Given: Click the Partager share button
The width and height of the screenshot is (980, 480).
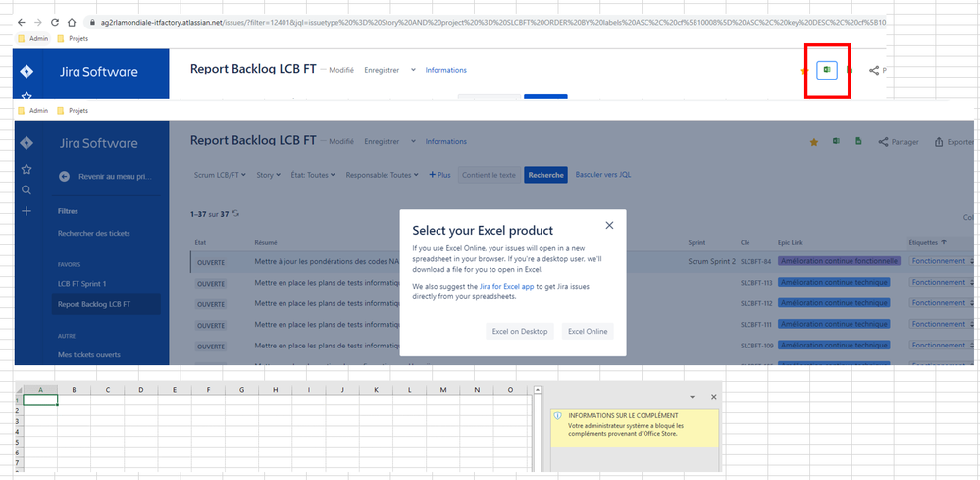Looking at the screenshot, I should 899,142.
